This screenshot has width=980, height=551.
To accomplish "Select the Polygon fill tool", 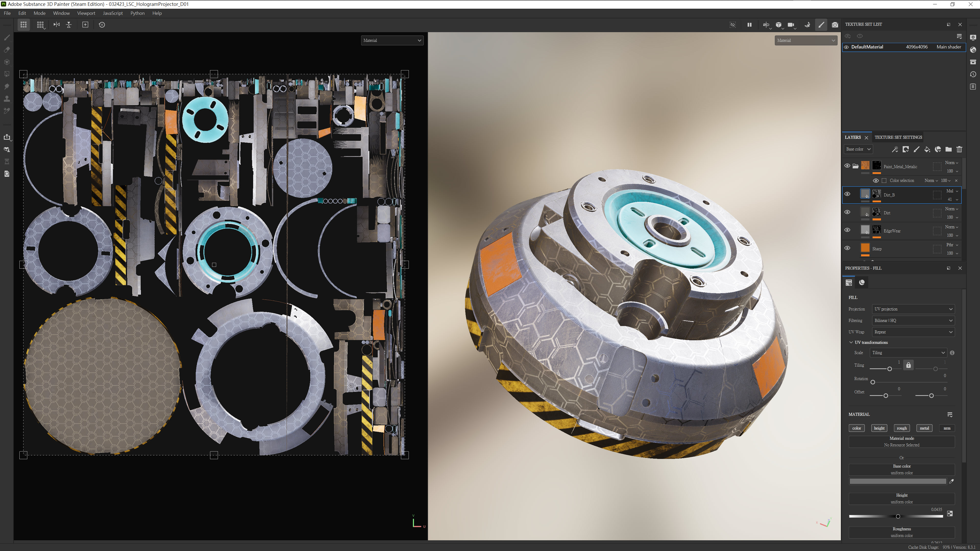I will (7, 74).
